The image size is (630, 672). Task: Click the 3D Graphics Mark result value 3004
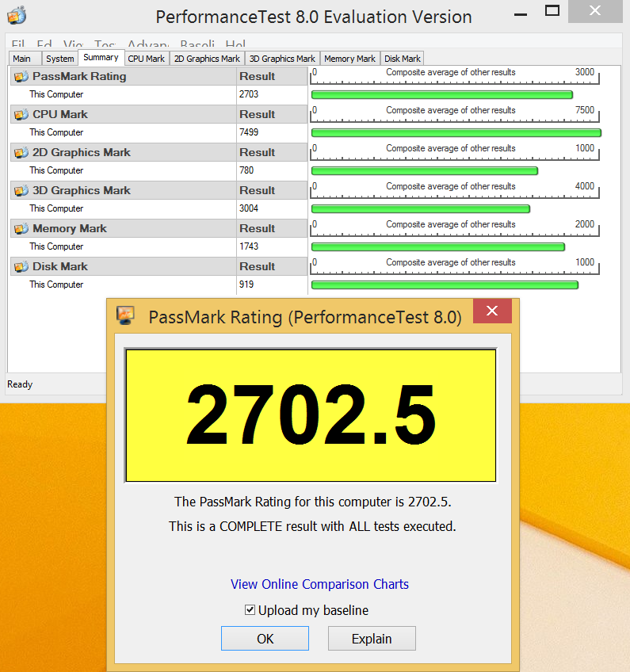[x=249, y=208]
